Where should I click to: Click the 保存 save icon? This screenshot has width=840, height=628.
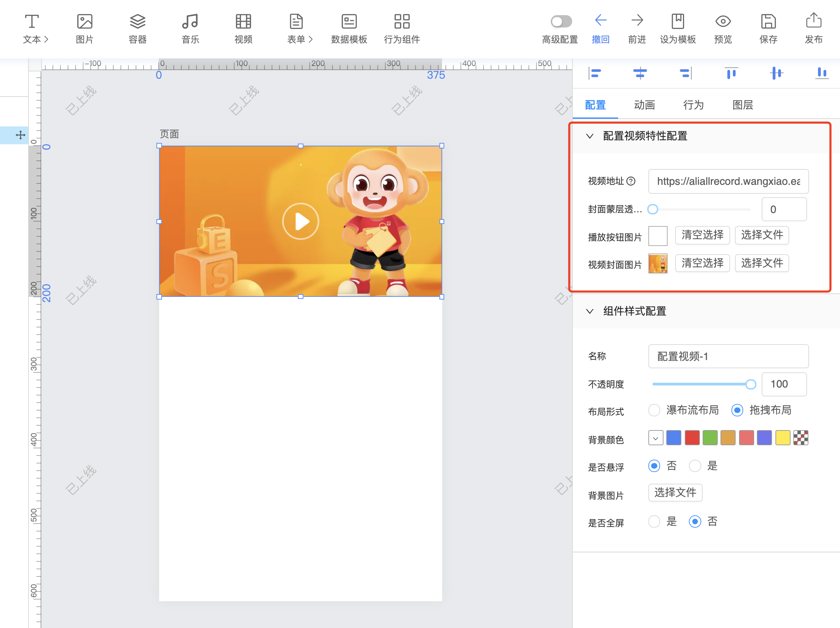click(768, 21)
